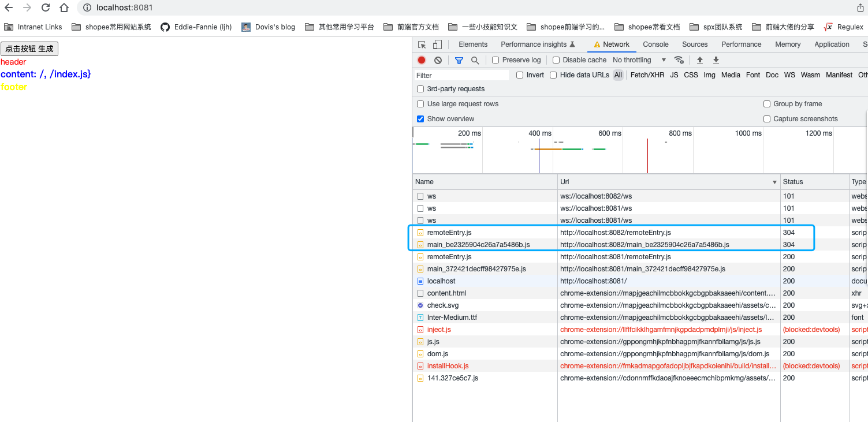This screenshot has width=868, height=422.
Task: Switch to Performance insights tab
Action: tap(538, 44)
